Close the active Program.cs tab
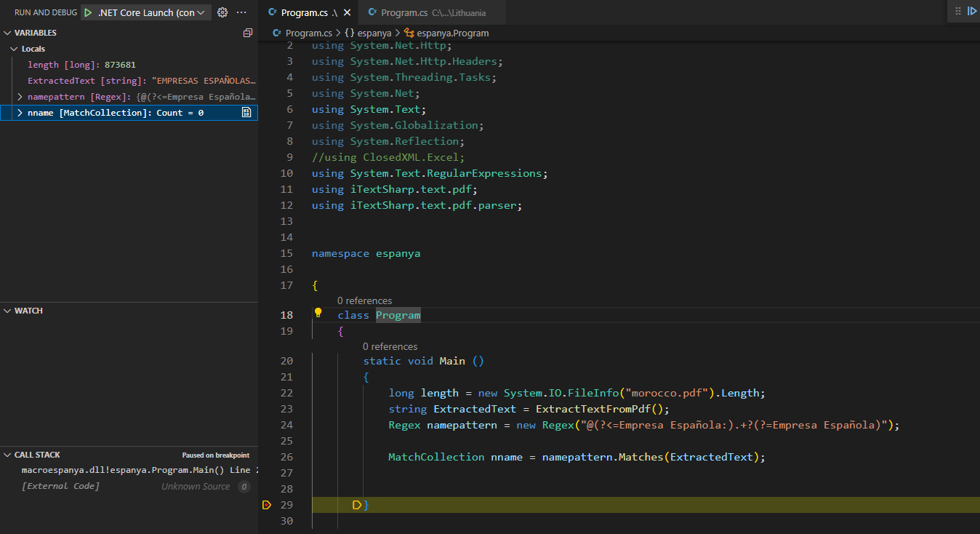 coord(347,12)
